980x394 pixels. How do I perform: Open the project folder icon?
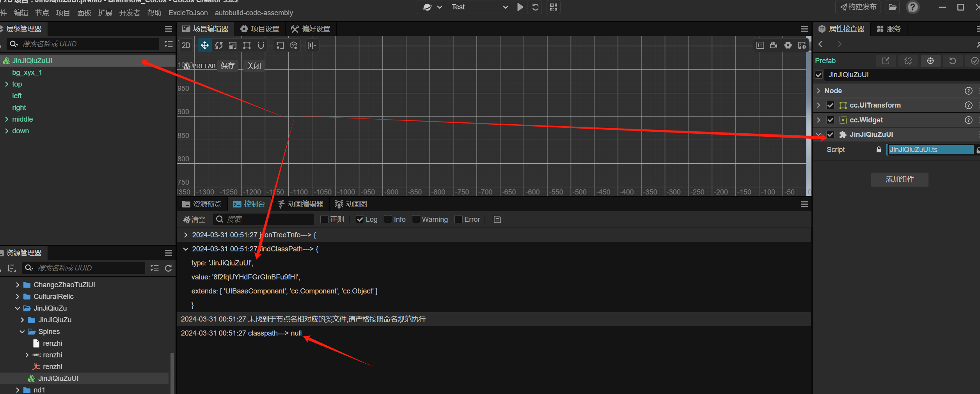click(893, 7)
